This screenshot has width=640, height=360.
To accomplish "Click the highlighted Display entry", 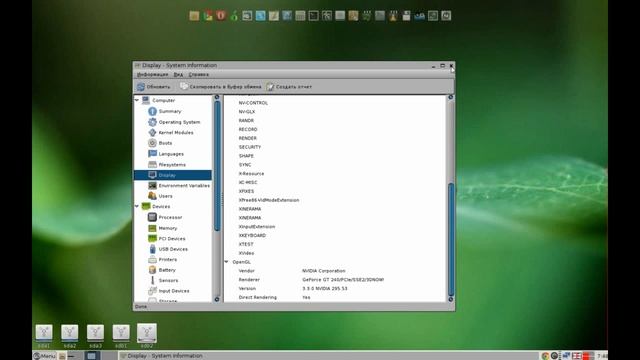I will tap(173, 175).
